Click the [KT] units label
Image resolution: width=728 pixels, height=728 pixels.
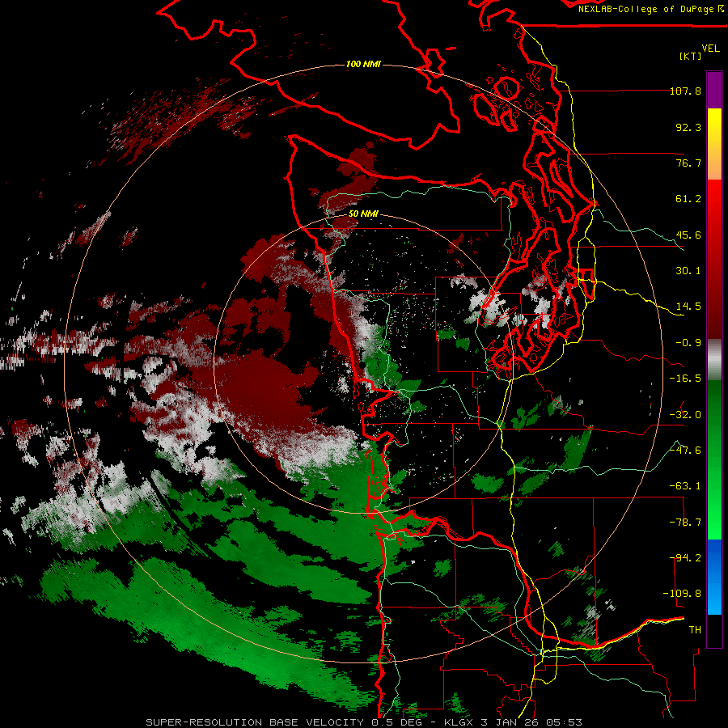coord(691,56)
